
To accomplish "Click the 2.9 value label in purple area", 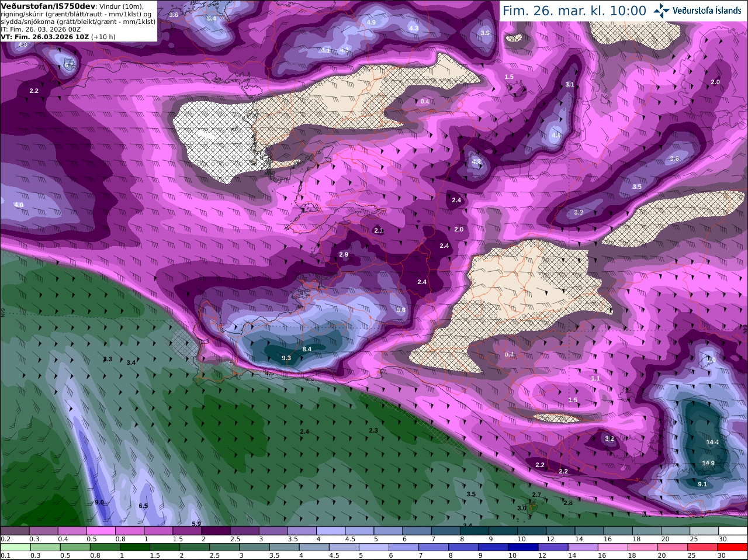I will pos(344,254).
